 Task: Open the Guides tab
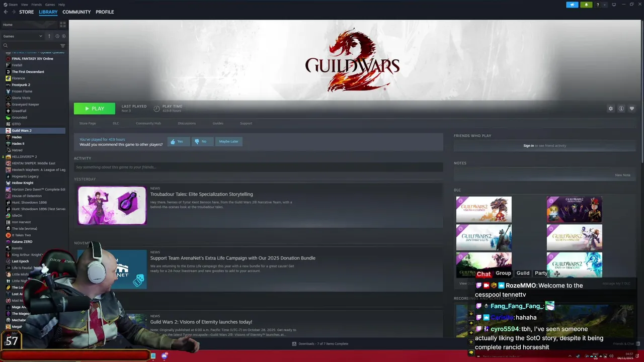(218, 123)
